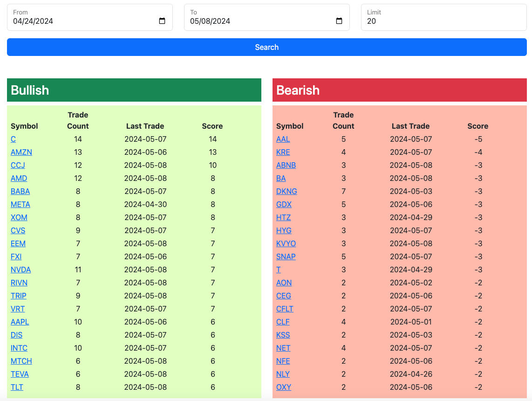Image resolution: width=532 pixels, height=401 pixels.
Task: Click Bearish table Last Trade column header
Action: pyautogui.click(x=410, y=126)
